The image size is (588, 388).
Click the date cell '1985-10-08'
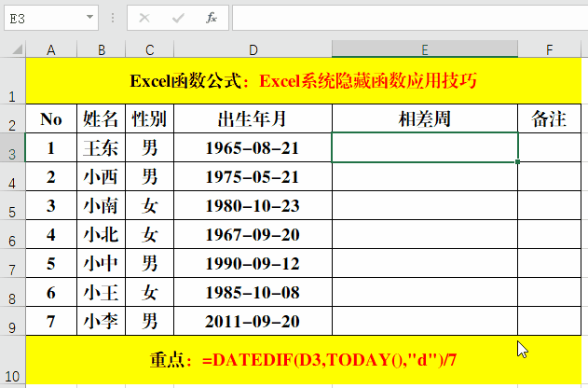[253, 292]
